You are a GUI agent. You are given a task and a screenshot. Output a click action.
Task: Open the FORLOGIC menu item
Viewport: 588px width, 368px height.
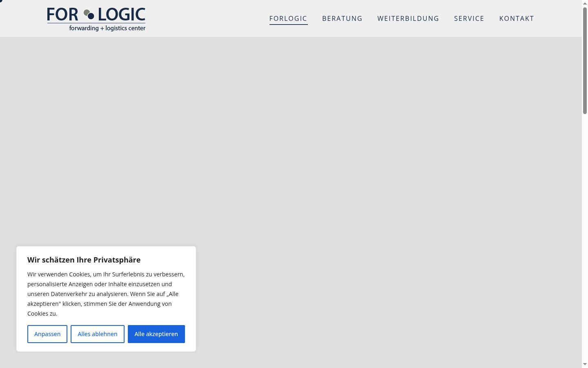(288, 19)
